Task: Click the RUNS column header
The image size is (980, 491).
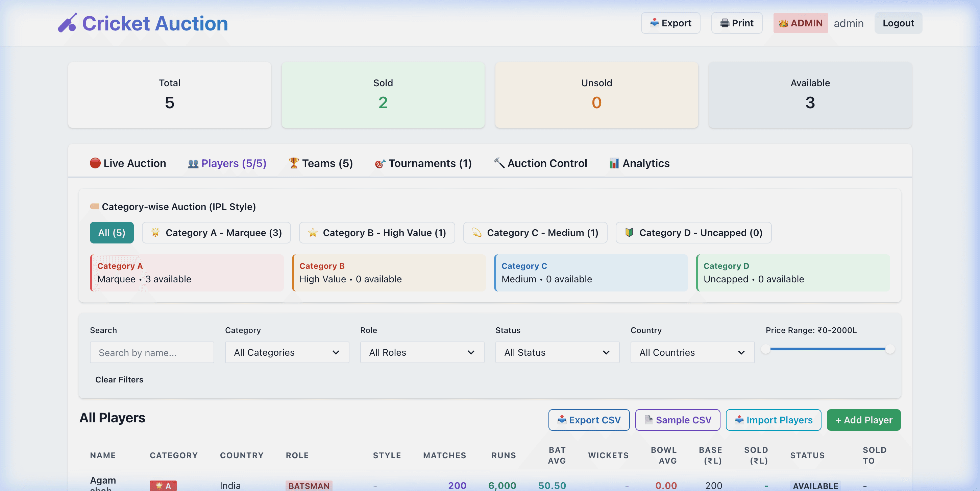Action: click(x=504, y=455)
